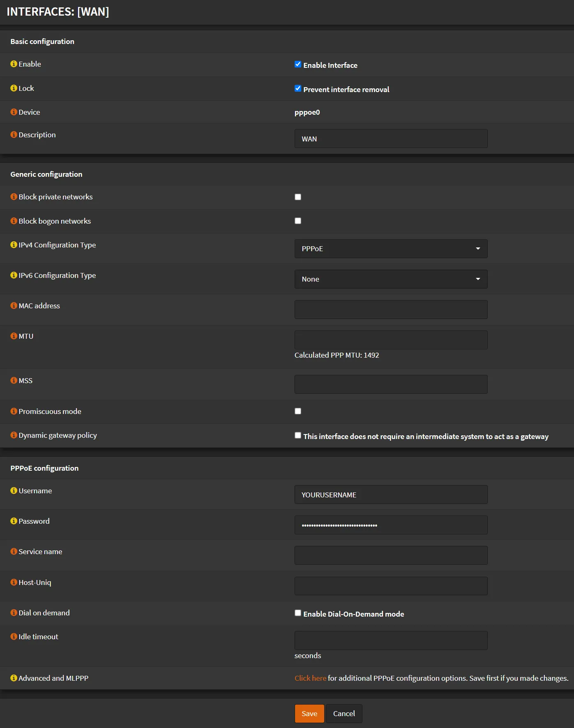Viewport: 574px width, 728px height.
Task: Click the 'Basic configuration' section heading
Action: click(42, 42)
